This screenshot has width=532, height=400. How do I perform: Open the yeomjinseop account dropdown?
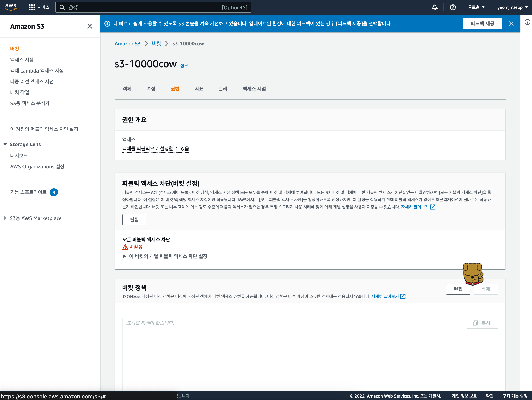[x=512, y=7]
